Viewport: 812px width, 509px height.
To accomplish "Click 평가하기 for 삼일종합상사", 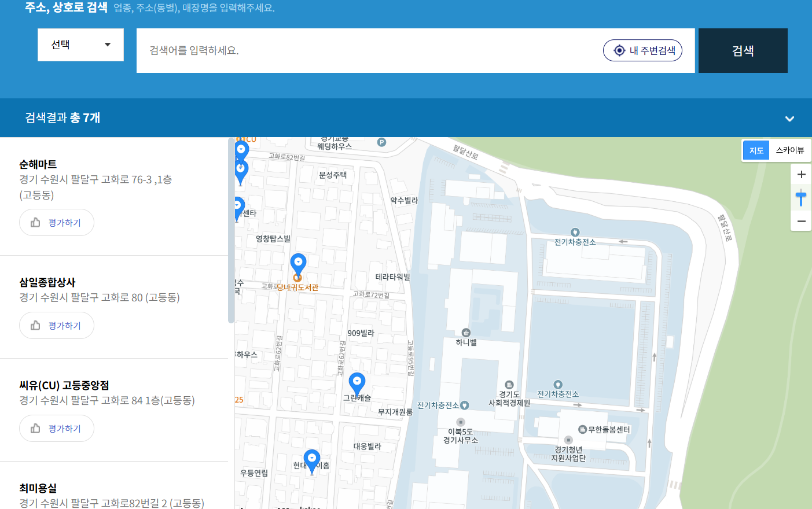I will pyautogui.click(x=57, y=326).
